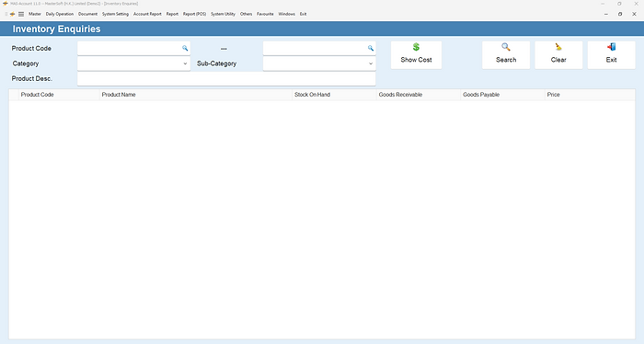Click the MAS logo icon in menu bar

pyautogui.click(x=12, y=14)
